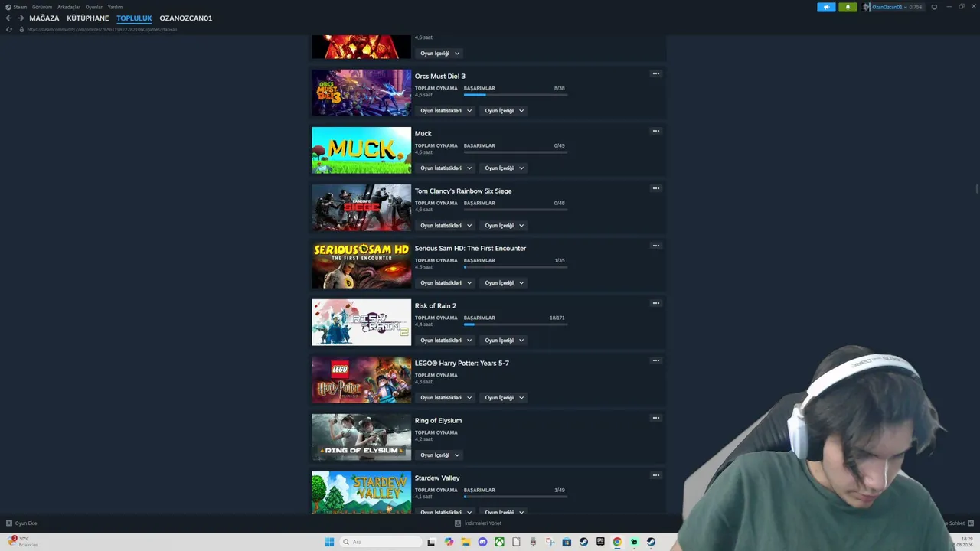This screenshot has height=551, width=980.
Task: Expand Oyun İstatistikleri for Muck
Action: (446, 168)
